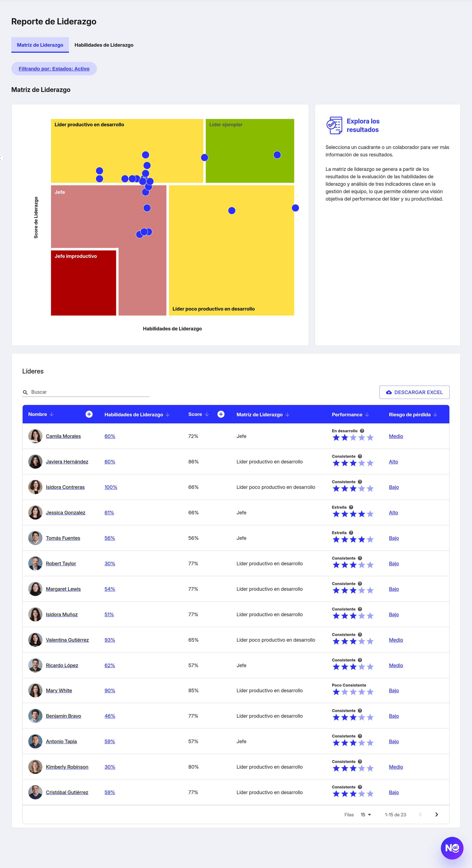This screenshot has height=868, width=472.
Task: Click the plus icon next to Score header
Action: coord(221,414)
